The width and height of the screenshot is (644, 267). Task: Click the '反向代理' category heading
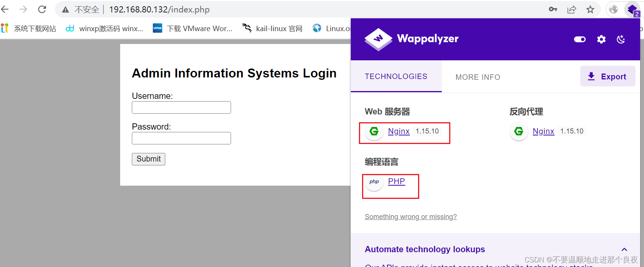[x=526, y=112]
